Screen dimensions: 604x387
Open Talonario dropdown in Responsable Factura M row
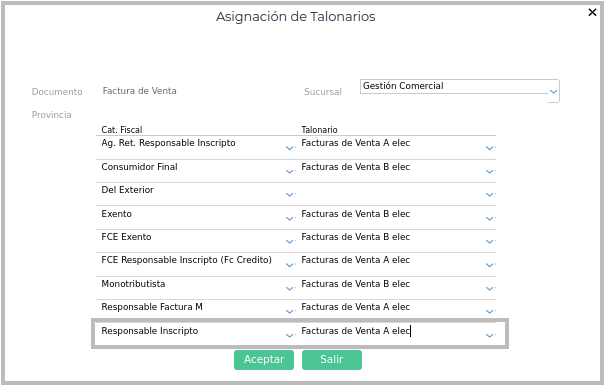point(490,311)
